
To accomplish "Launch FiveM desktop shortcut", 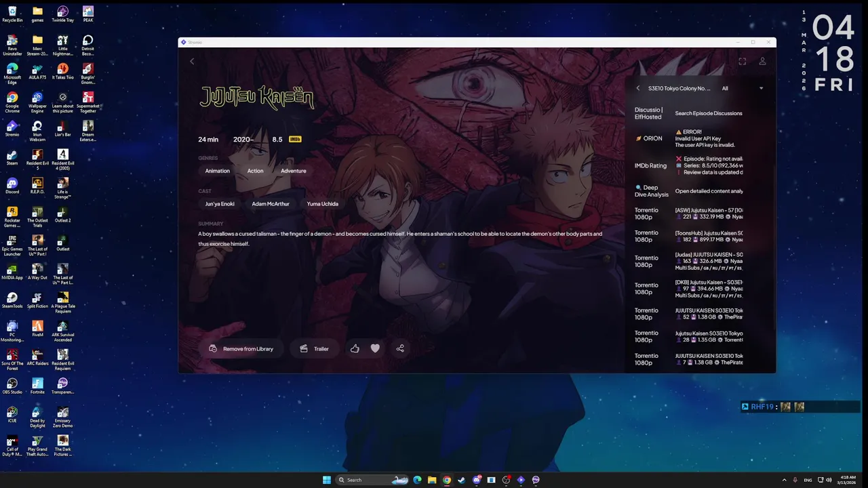I will click(37, 328).
